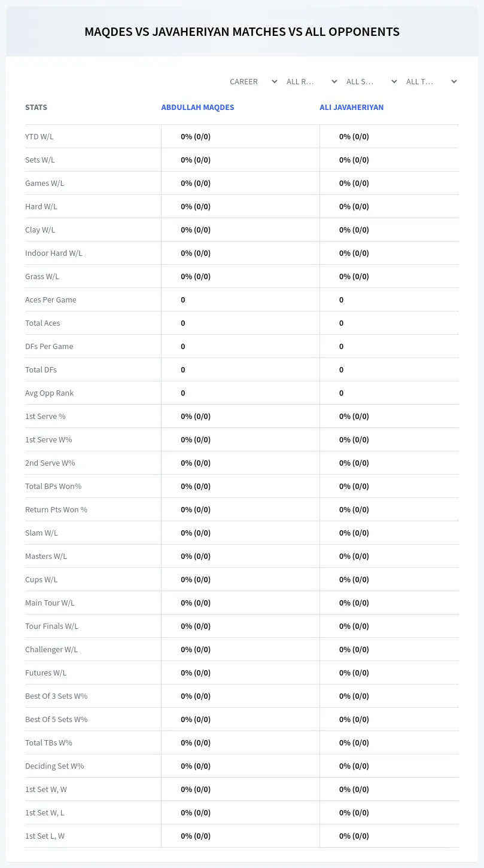This screenshot has width=484, height=868.
Task: Select the Deciding Set W% row label
Action: [x=54, y=766]
